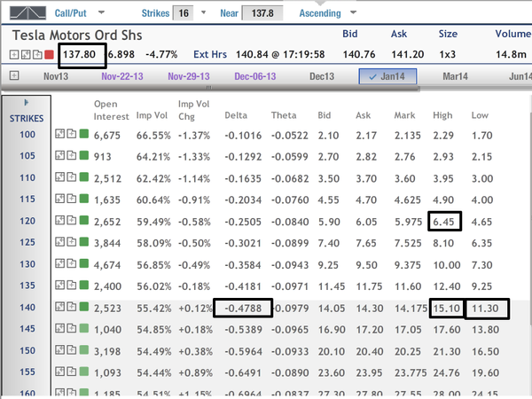The image size is (532, 399).
Task: Click the 14.05 bid for 140 strike
Action: click(x=331, y=309)
